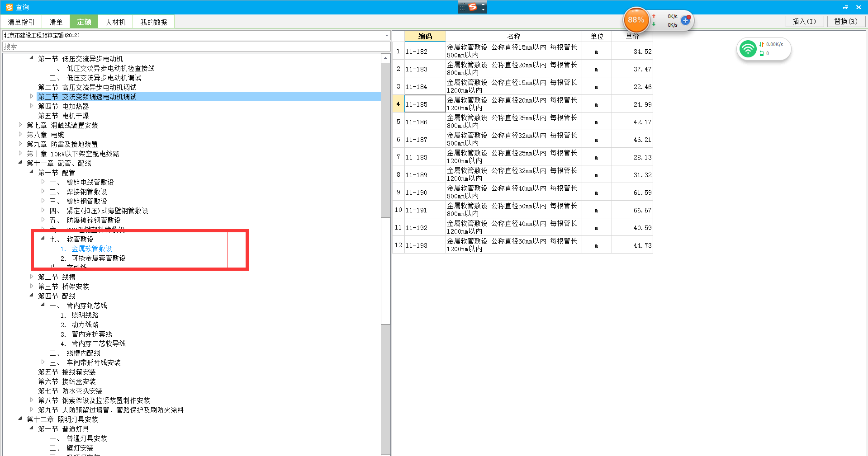Select row number 9 header
The height and width of the screenshot is (456, 868).
pyautogui.click(x=398, y=192)
